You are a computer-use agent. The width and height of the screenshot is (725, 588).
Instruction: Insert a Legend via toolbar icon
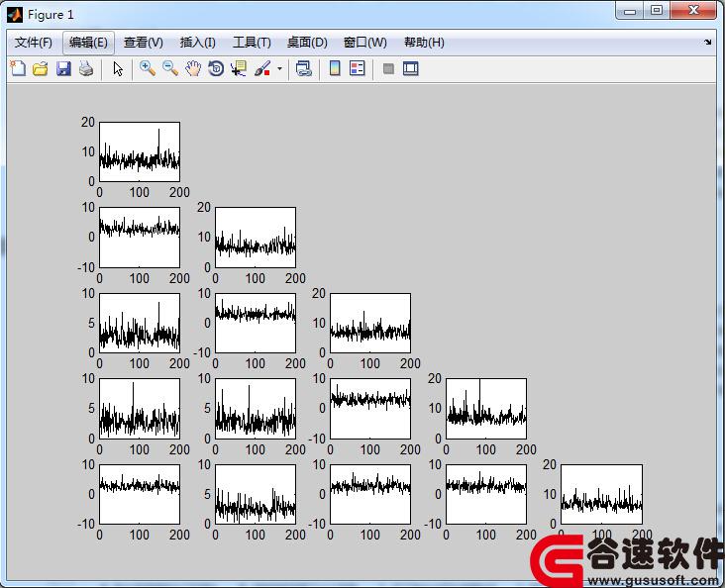tap(358, 68)
